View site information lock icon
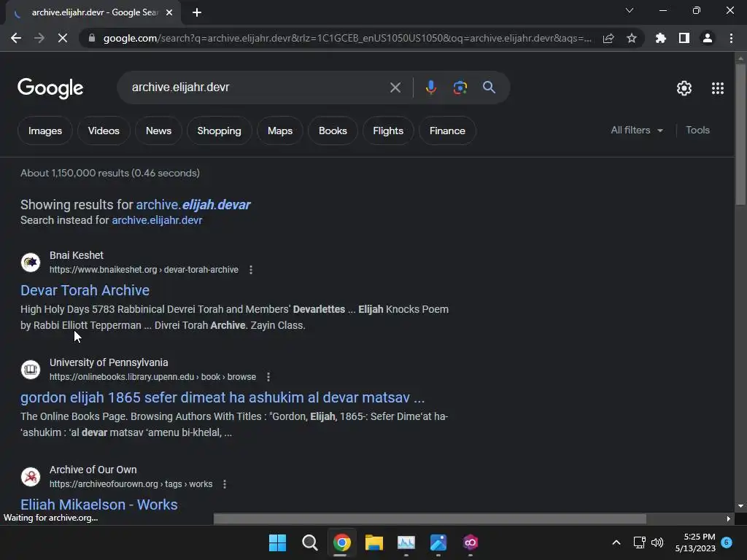This screenshot has height=560, width=747. (92, 38)
